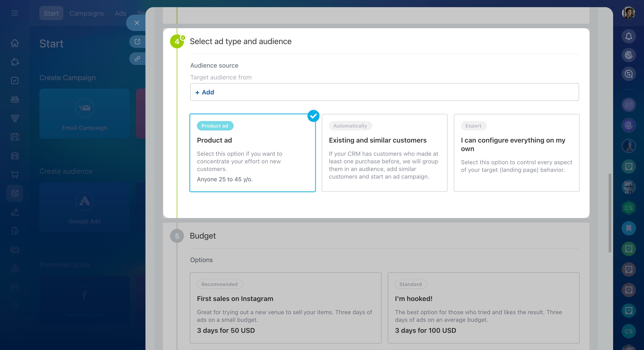Viewport: 644px width, 350px height.
Task: Open notifications bell icon
Action: pyautogui.click(x=629, y=36)
